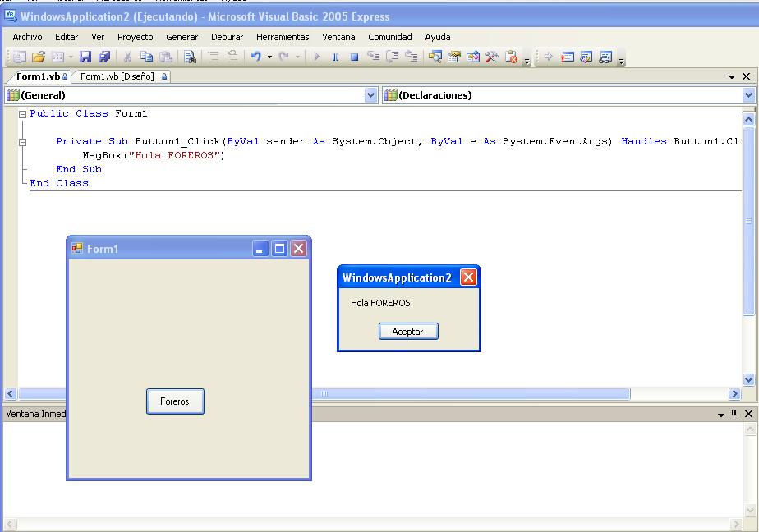
Task: Open the Undo history dropdown arrow
Action: [269, 57]
